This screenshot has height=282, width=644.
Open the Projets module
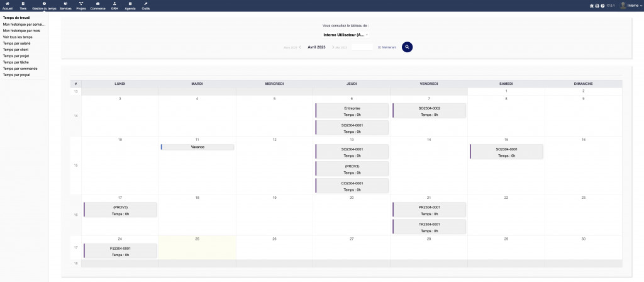[x=81, y=6]
